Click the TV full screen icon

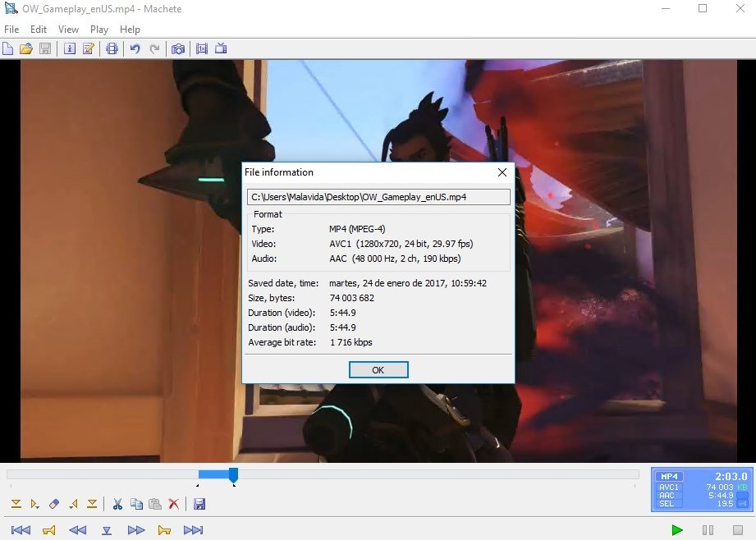(x=221, y=48)
